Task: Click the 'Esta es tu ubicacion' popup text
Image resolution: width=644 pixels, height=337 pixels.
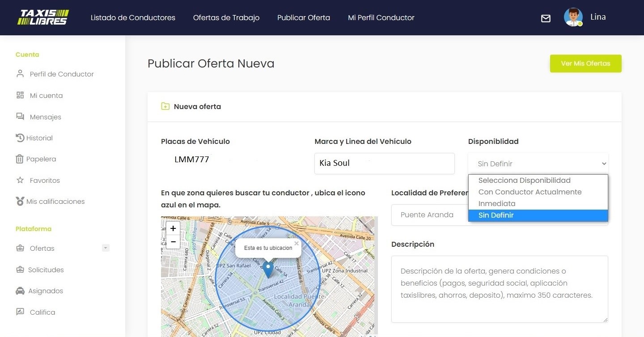Action: [x=268, y=248]
